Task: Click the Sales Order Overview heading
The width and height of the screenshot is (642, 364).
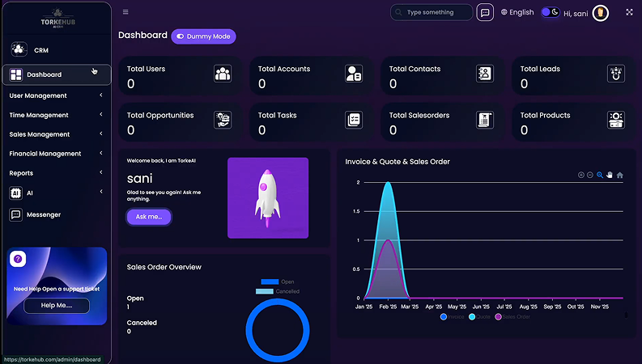Action: [164, 267]
